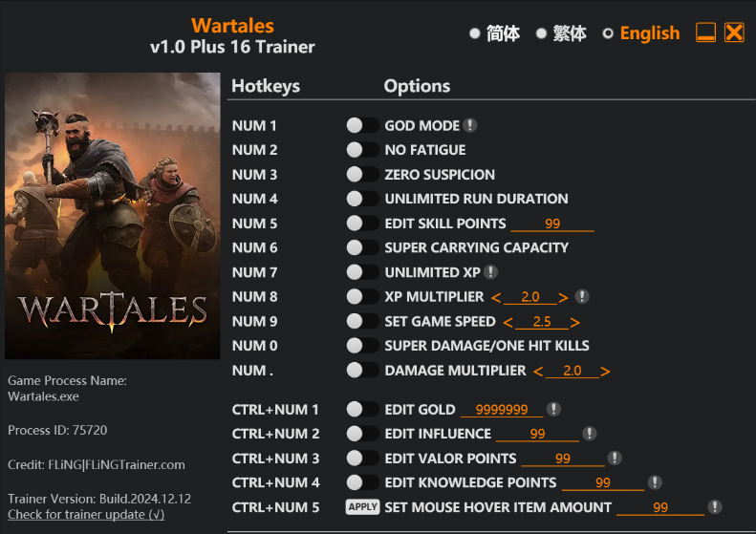Screen dimensions: 756x534
Task: Increase Damage Multiplier with the right arrow
Action: click(605, 371)
